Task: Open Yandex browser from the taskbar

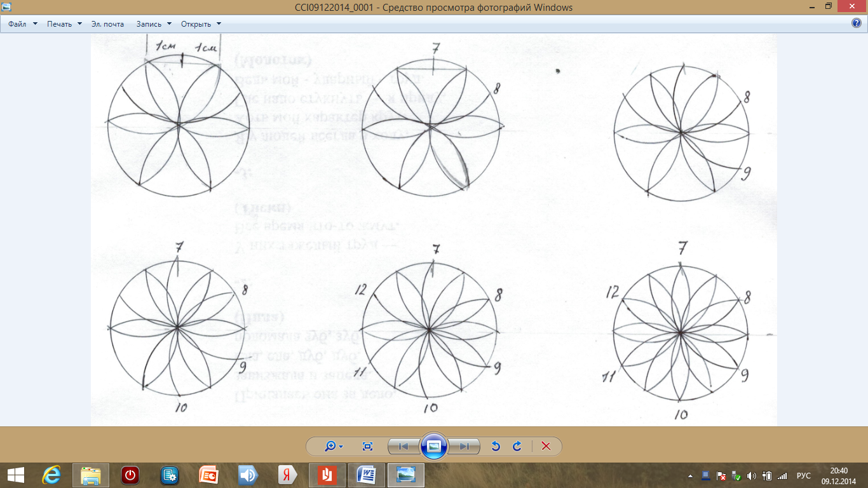Action: click(x=288, y=475)
